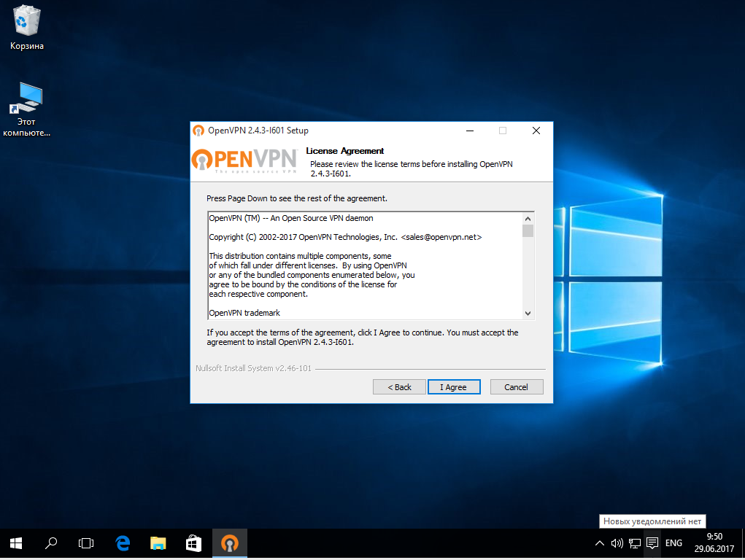This screenshot has height=560, width=745.
Task: Click I Agree to accept the license
Action: tap(454, 387)
